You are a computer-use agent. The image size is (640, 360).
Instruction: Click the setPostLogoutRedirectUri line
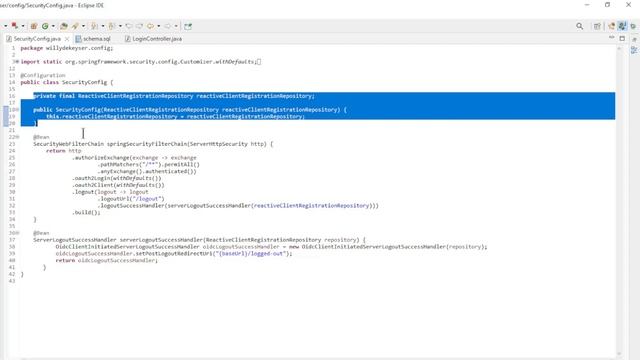click(x=174, y=254)
